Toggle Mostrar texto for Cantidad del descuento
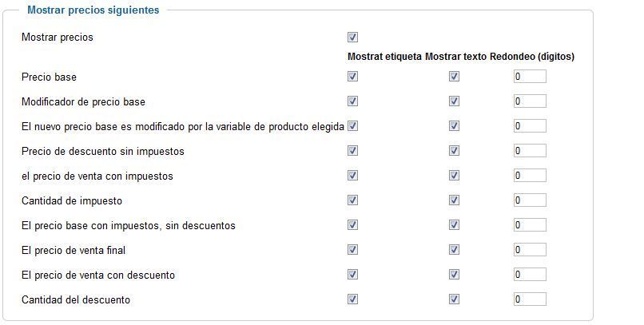 pos(454,299)
